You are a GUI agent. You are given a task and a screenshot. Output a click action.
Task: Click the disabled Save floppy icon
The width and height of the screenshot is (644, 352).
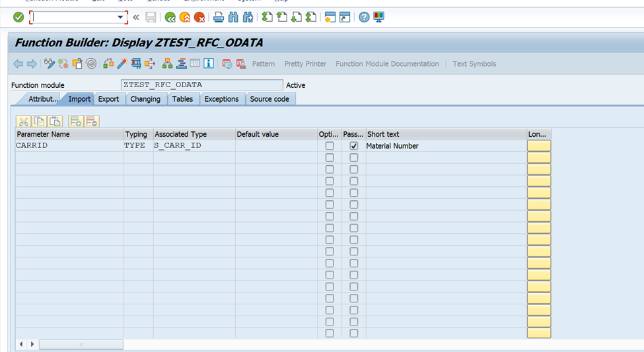click(x=151, y=17)
